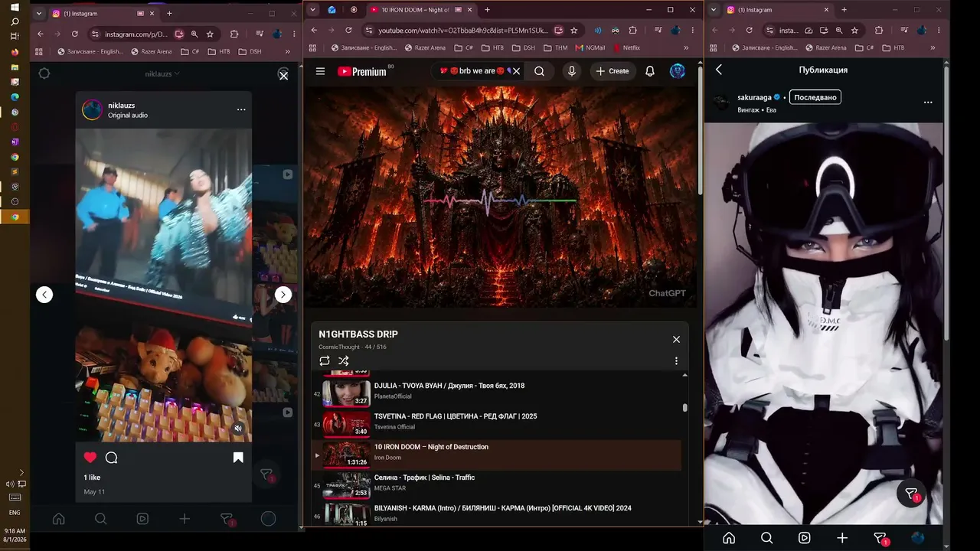This screenshot has width=980, height=551.
Task: Open a new tab in the YouTube window
Action: [487, 10]
